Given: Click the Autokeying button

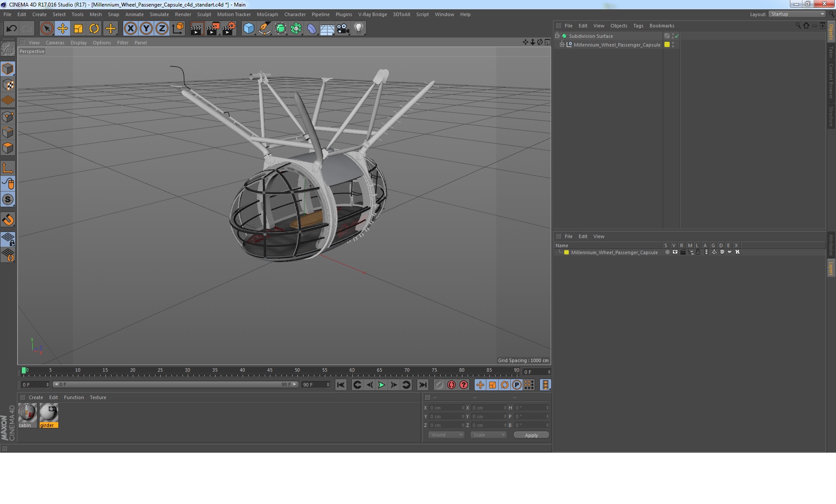Looking at the screenshot, I should (x=452, y=385).
